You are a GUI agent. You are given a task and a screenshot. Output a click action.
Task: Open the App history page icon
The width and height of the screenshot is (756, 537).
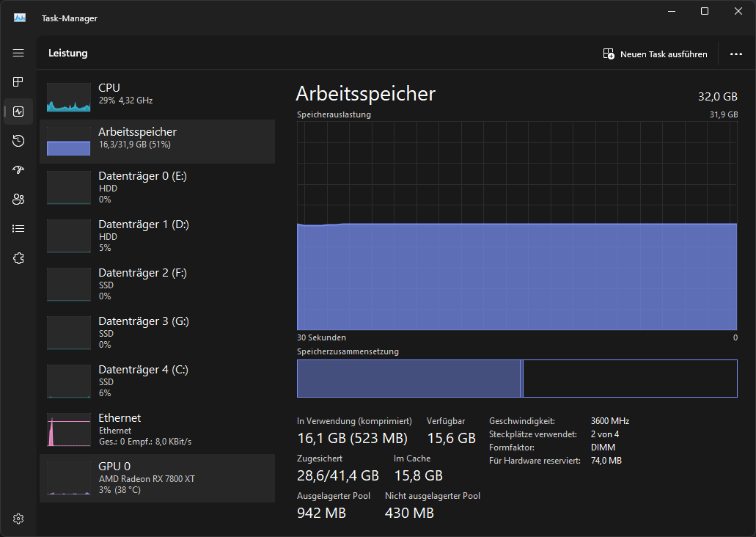18,141
